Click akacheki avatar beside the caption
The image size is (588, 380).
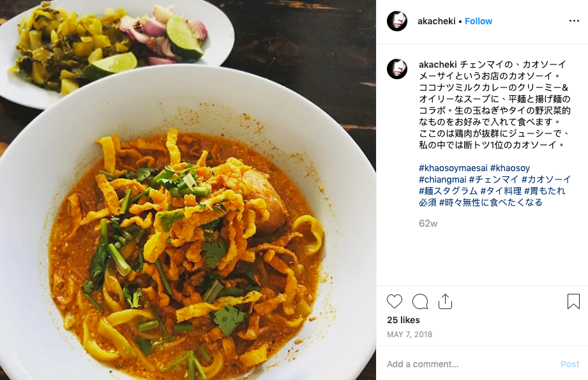click(396, 69)
